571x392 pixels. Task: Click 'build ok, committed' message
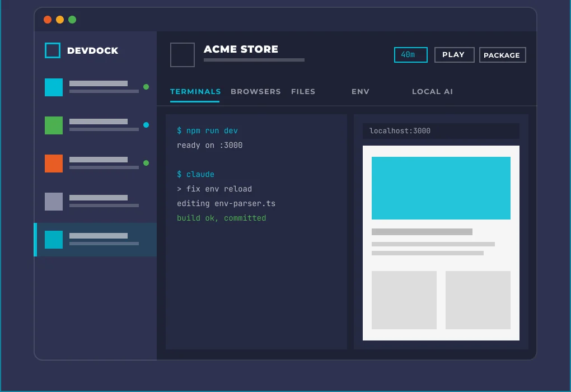(222, 218)
